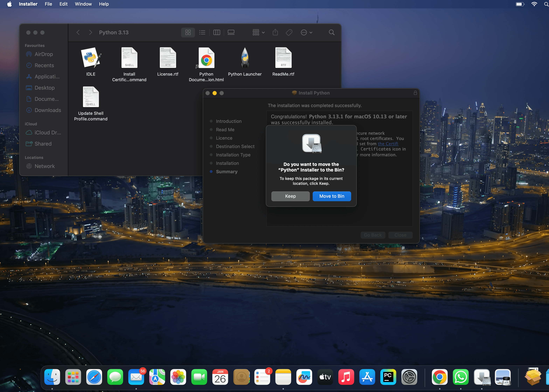Screen dimensions: 549x392
Task: Open Applications in Finder sidebar
Action: (43, 76)
